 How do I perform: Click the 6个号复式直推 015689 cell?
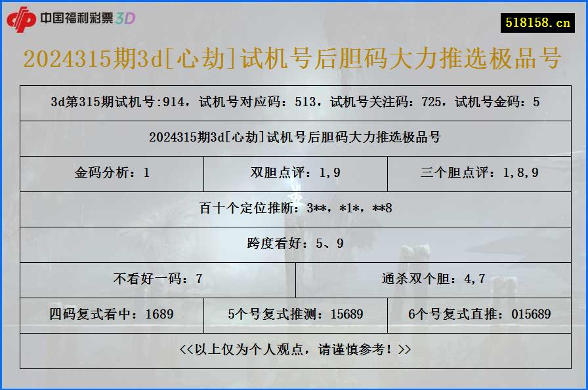[480, 314]
